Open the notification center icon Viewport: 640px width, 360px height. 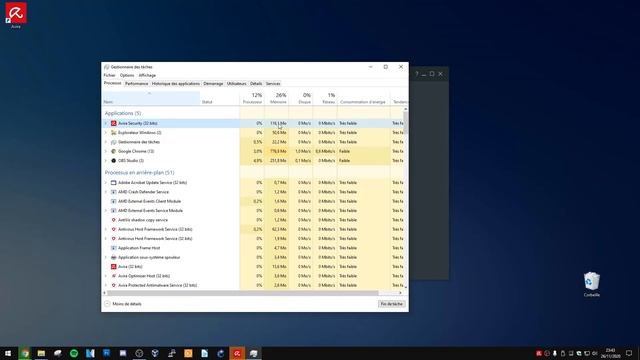click(x=629, y=353)
